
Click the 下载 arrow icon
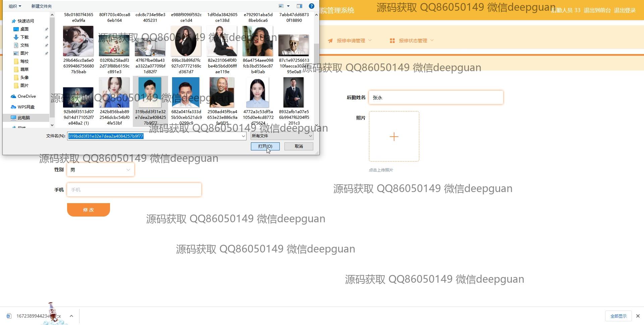click(x=16, y=37)
